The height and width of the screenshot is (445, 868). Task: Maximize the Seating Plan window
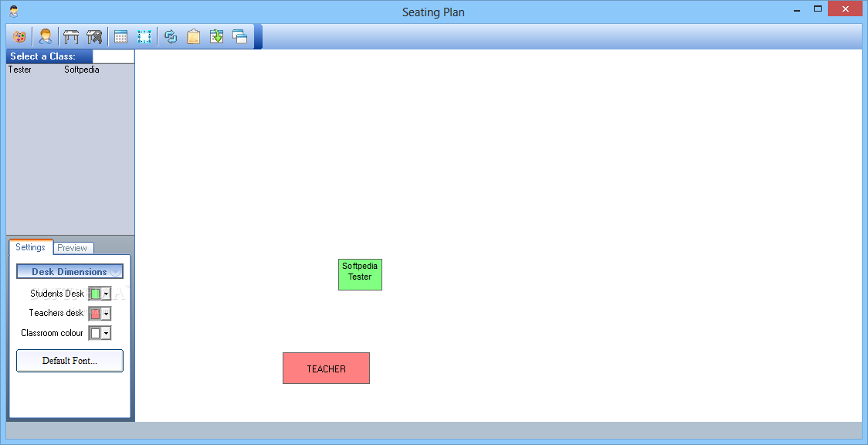818,8
